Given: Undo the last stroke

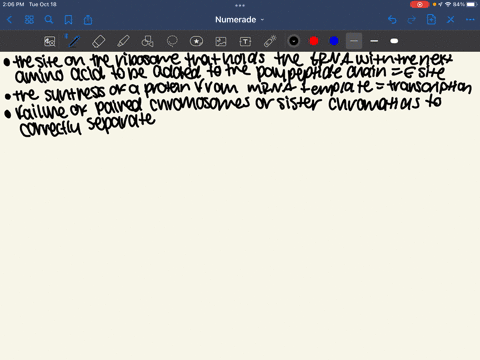Looking at the screenshot, I should [x=392, y=20].
